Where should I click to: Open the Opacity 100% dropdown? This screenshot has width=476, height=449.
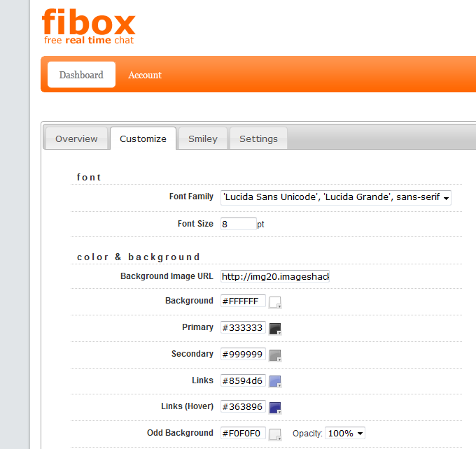click(345, 433)
